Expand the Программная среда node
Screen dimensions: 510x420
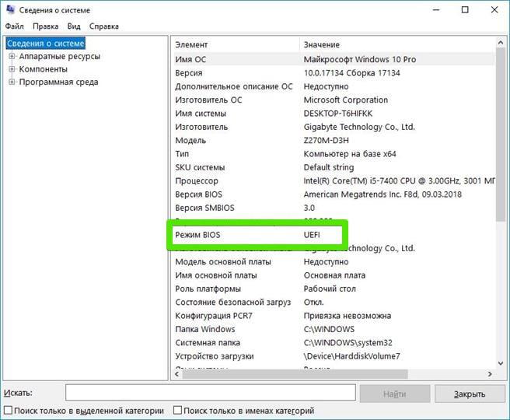[12, 82]
